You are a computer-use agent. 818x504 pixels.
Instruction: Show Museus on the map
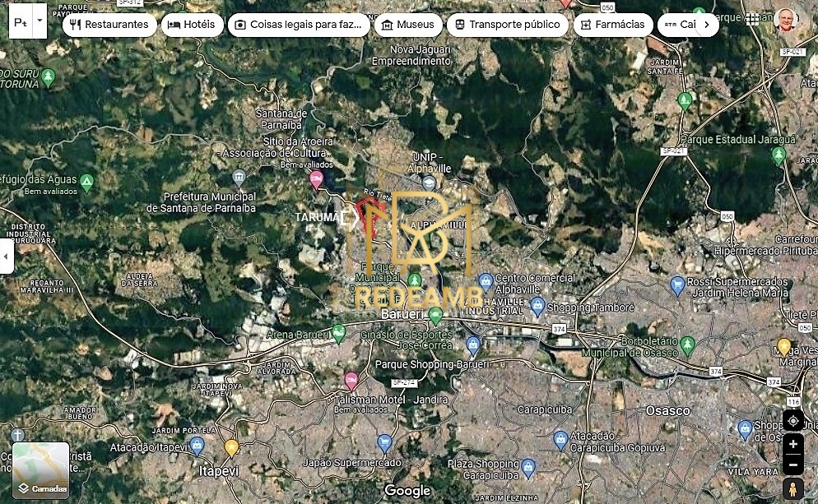(x=408, y=25)
